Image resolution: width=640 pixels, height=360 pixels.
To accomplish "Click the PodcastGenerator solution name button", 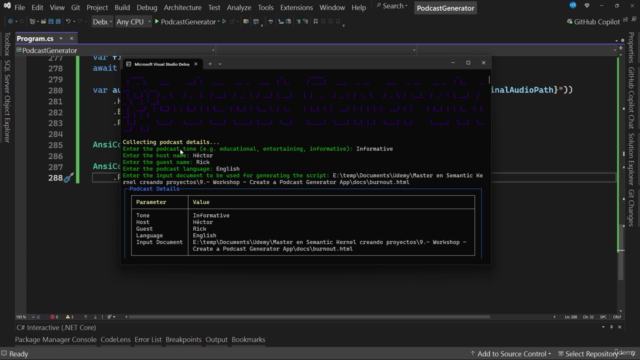I will (x=445, y=8).
